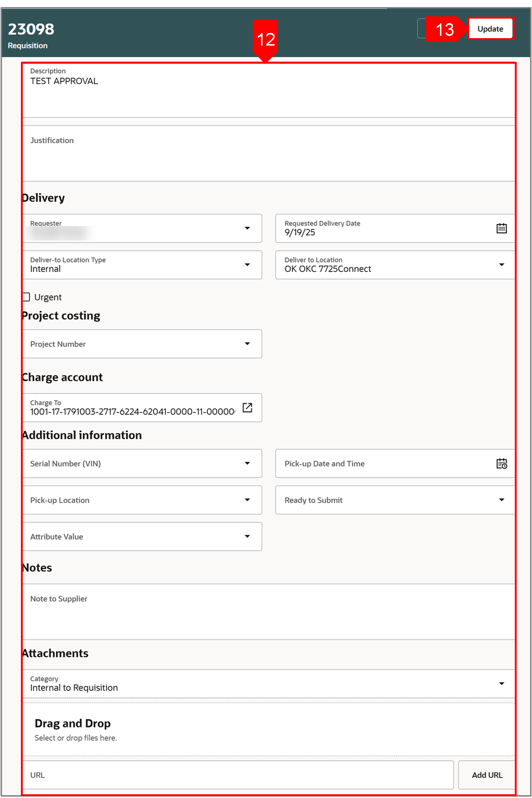Focus the Justification text area
Image resolution: width=532 pixels, height=798 pixels.
(x=268, y=153)
